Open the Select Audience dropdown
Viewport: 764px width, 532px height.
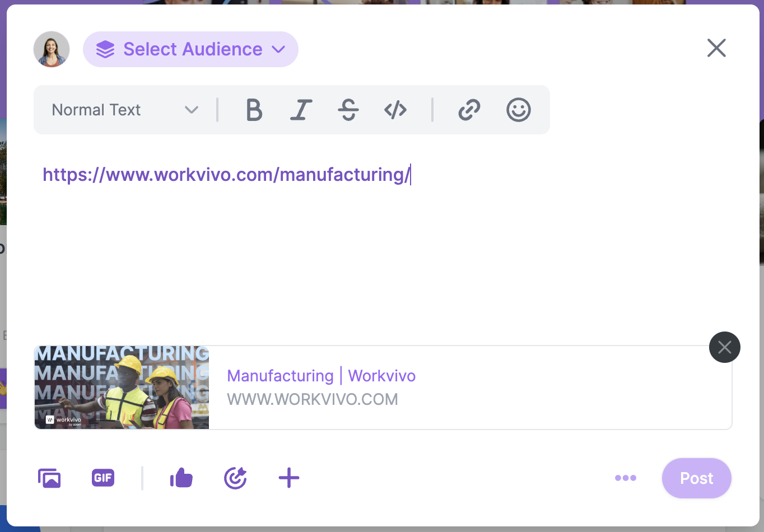[x=190, y=49]
